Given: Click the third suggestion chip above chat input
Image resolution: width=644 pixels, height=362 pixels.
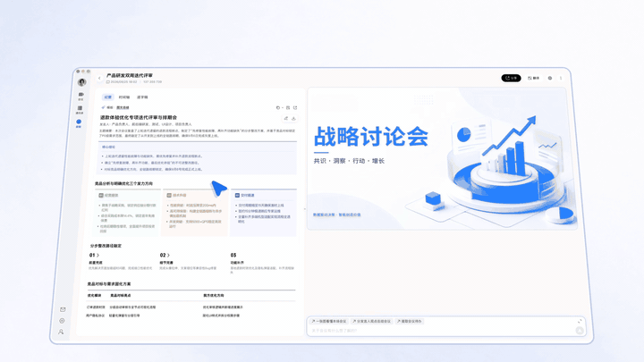Looking at the screenshot, I should pos(409,322).
